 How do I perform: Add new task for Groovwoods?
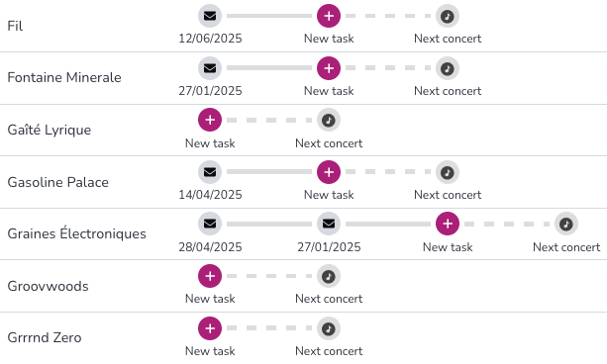(210, 276)
